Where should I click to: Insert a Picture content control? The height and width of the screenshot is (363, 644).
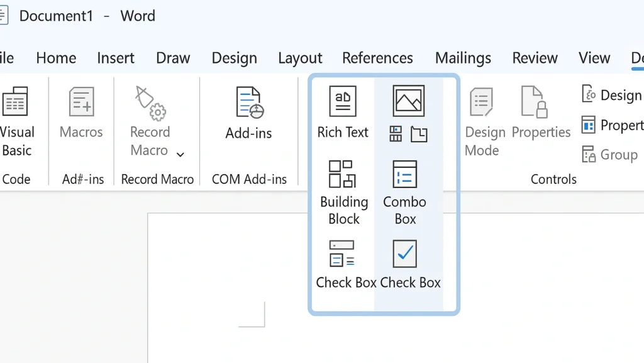[408, 101]
